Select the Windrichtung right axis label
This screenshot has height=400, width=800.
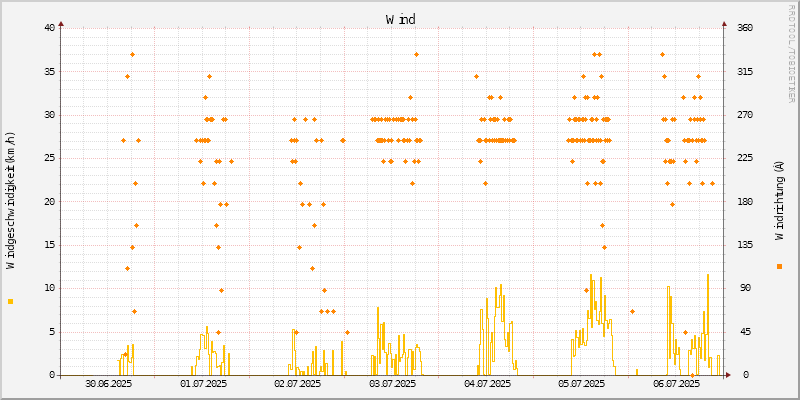pos(779,201)
